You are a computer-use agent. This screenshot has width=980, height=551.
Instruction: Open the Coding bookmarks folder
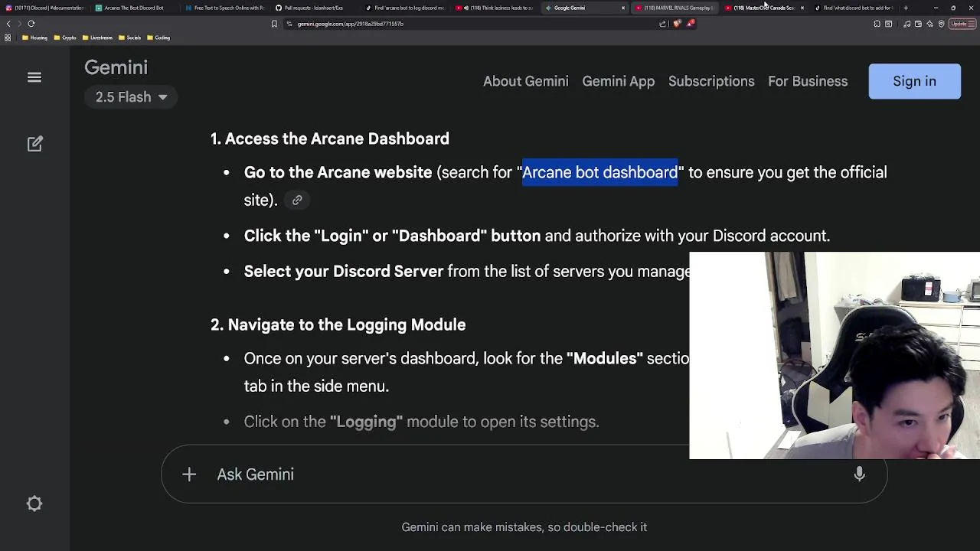pos(158,37)
